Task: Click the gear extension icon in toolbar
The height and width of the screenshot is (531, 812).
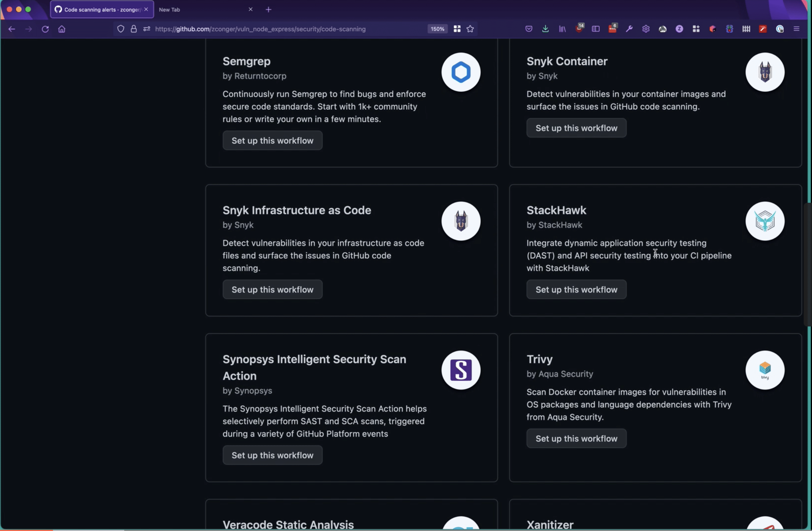Action: pos(646,29)
